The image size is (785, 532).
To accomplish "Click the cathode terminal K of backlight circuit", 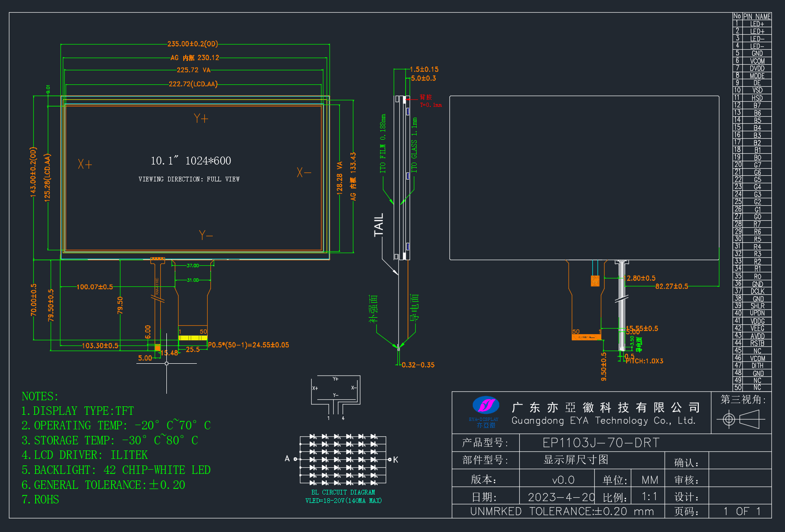I will click(396, 459).
